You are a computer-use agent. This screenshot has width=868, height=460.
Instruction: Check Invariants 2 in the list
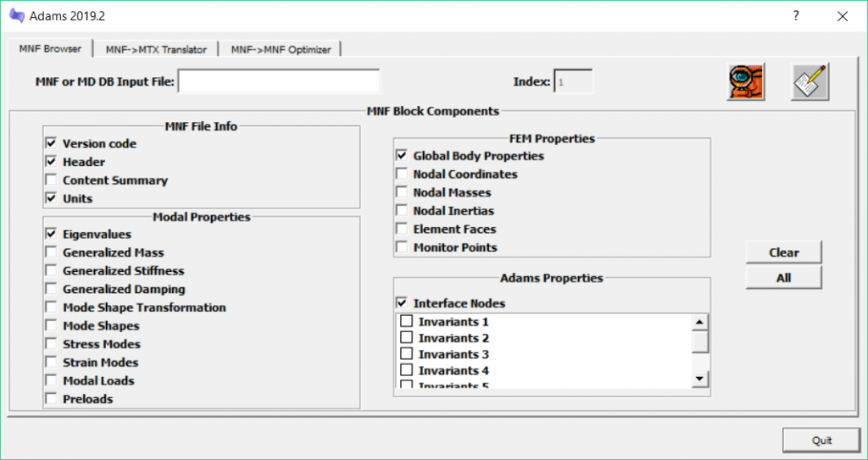407,338
